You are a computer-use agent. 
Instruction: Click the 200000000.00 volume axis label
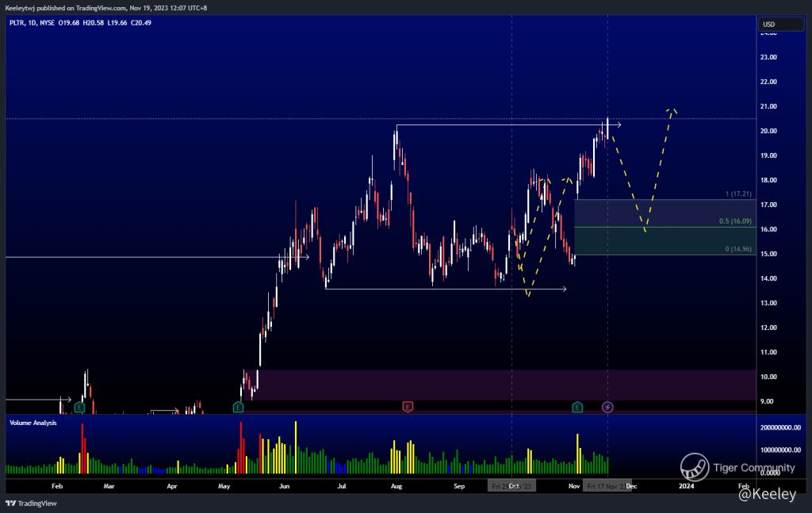click(780, 427)
